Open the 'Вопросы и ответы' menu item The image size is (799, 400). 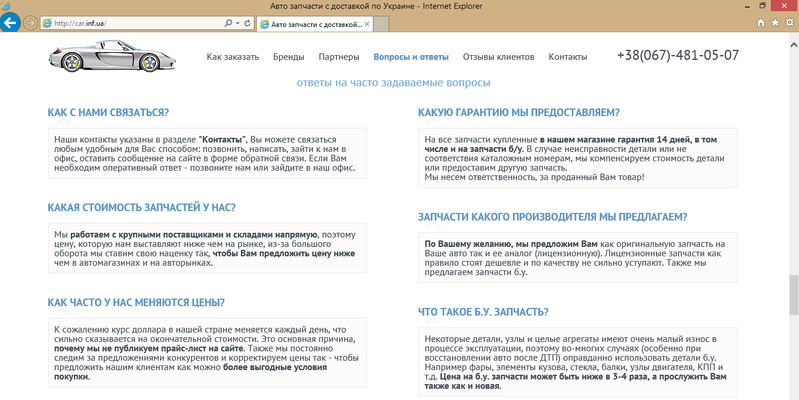pos(411,57)
